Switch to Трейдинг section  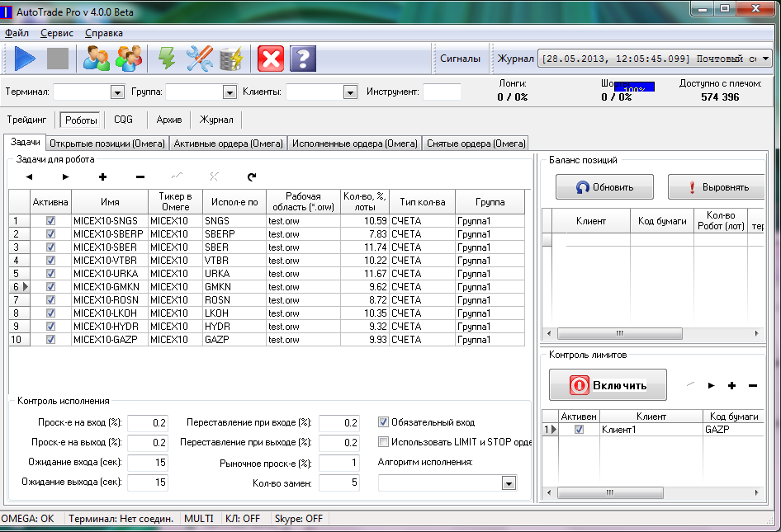tap(26, 120)
